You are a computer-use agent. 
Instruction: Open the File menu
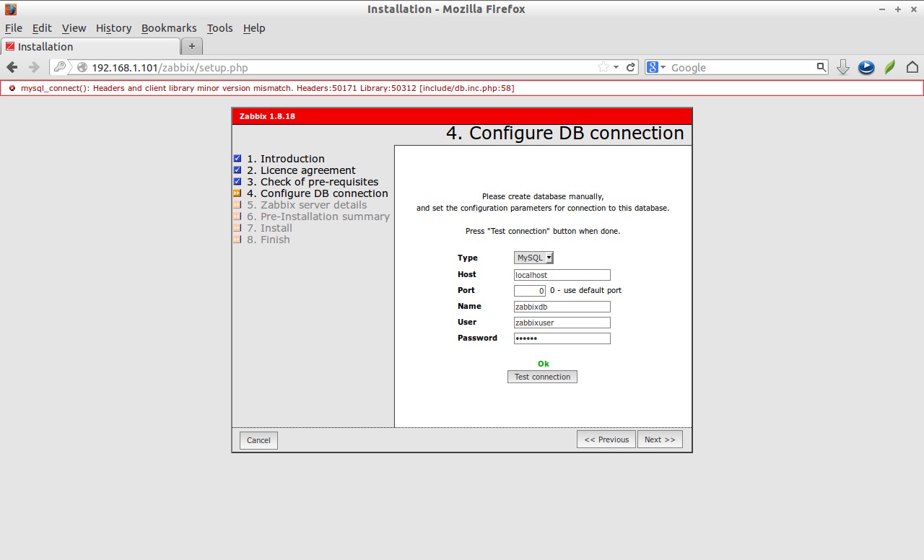coord(14,28)
